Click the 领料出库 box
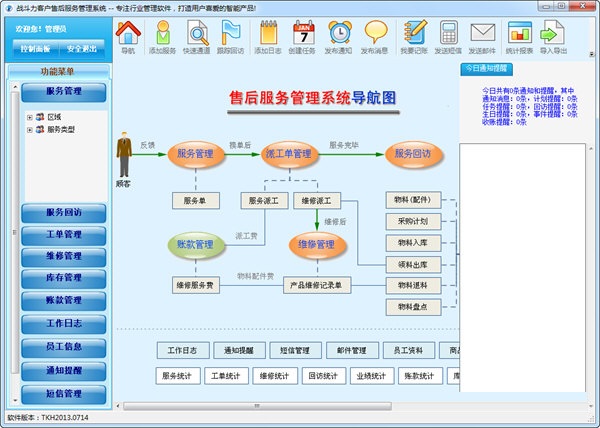The width and height of the screenshot is (600, 428). tap(413, 264)
